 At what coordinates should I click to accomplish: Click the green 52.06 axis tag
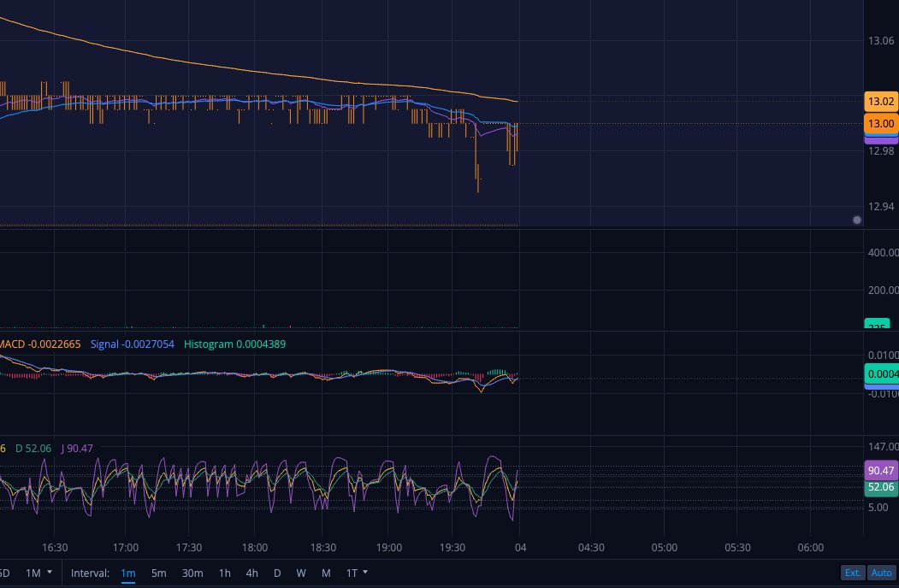tap(881, 487)
